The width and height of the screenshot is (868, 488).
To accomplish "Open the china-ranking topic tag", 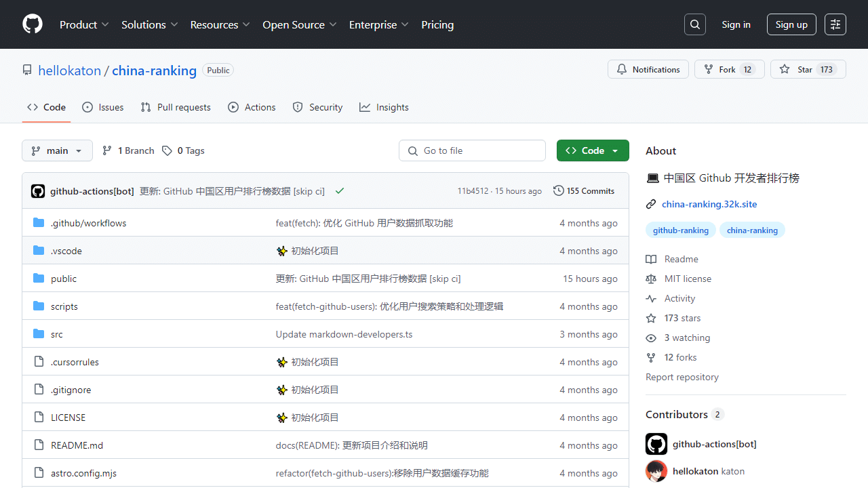I will [752, 230].
